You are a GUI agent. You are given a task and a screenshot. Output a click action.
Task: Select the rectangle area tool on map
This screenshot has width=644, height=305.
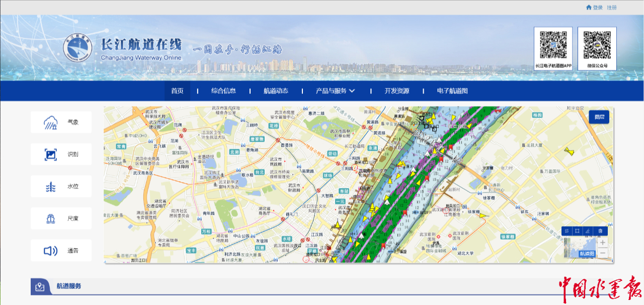(x=578, y=231)
